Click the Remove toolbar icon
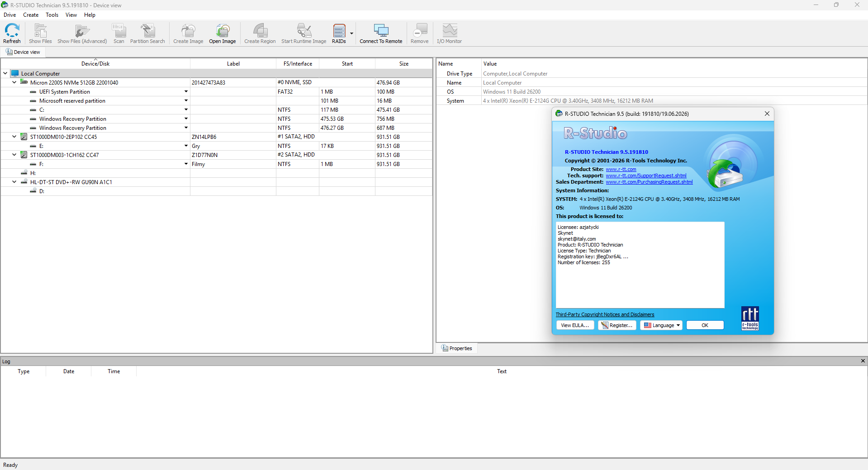The width and height of the screenshot is (868, 470). click(420, 33)
